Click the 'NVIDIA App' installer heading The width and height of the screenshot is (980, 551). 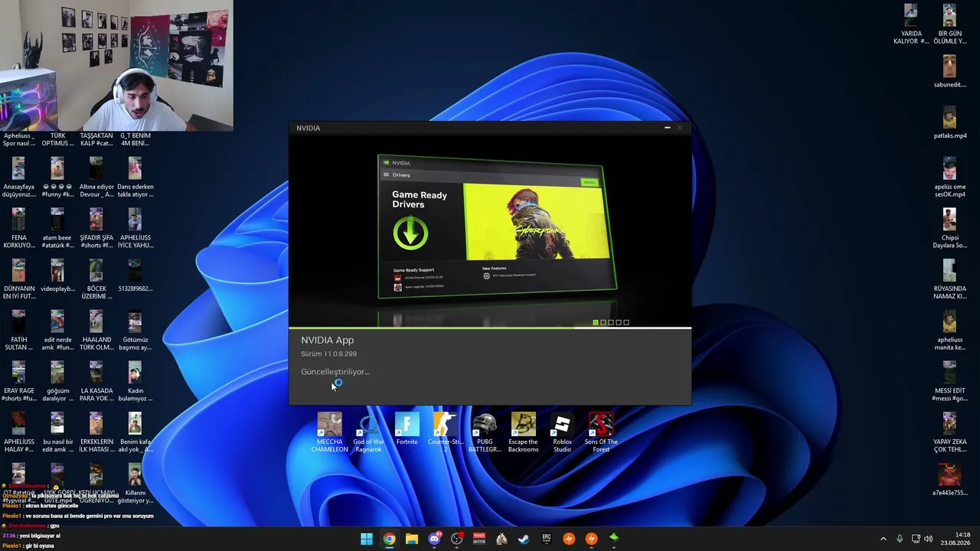[x=328, y=341]
